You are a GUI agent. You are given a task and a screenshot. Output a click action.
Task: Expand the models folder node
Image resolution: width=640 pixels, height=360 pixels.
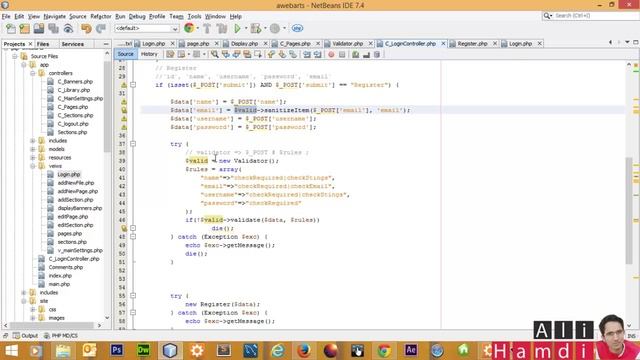coord(33,149)
